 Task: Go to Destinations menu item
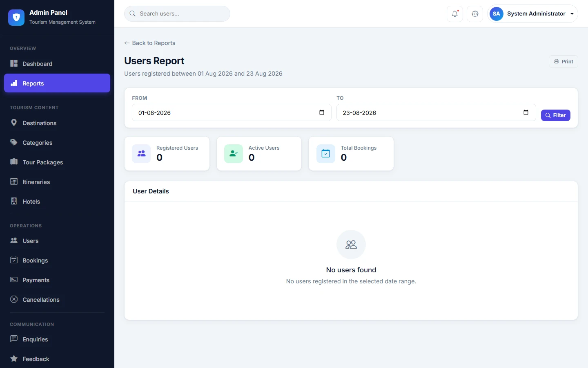click(57, 123)
